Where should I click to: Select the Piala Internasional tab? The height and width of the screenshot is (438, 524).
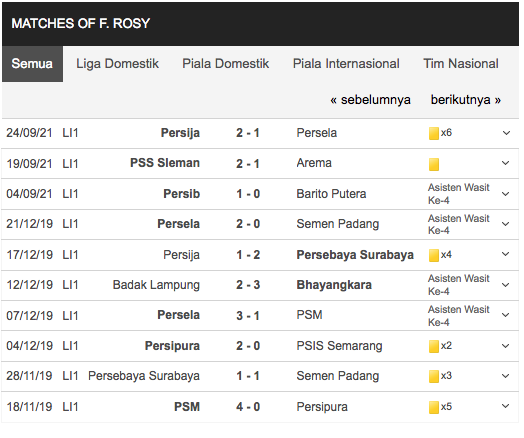point(346,64)
